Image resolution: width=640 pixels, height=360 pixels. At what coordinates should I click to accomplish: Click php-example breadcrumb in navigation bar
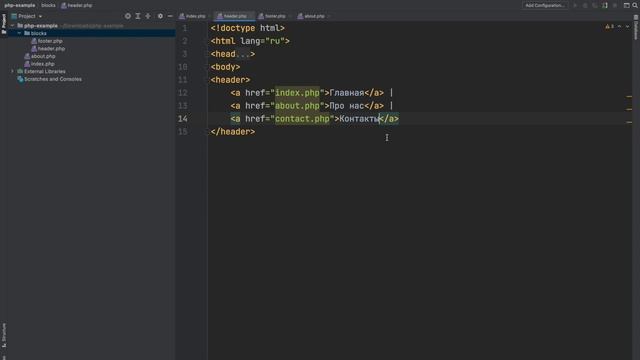20,5
